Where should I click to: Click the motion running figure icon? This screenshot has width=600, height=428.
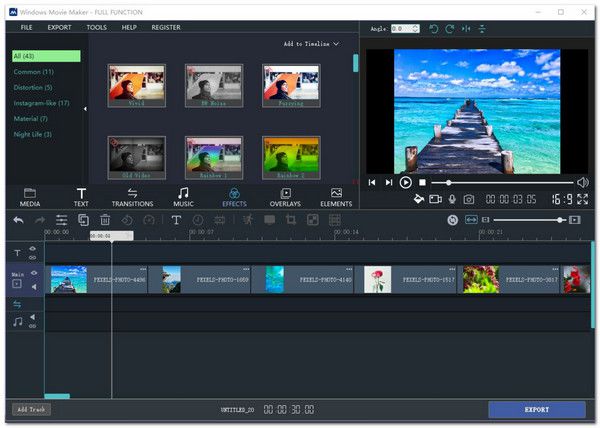coord(248,220)
